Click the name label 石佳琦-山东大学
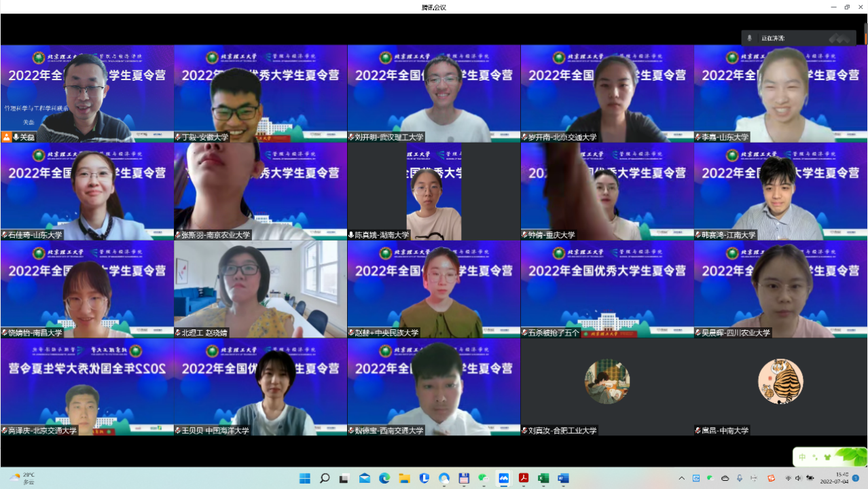868x489 pixels. (x=35, y=235)
